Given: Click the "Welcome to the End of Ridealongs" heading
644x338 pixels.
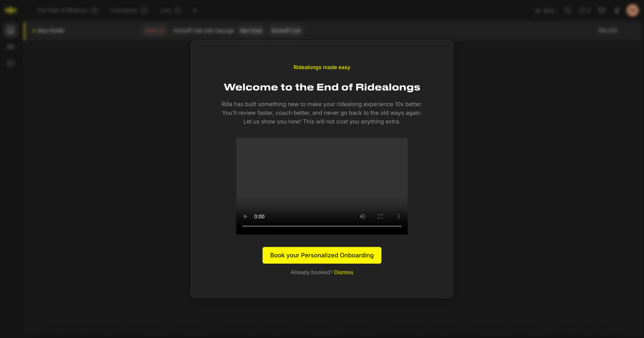Looking at the screenshot, I should [x=322, y=87].
